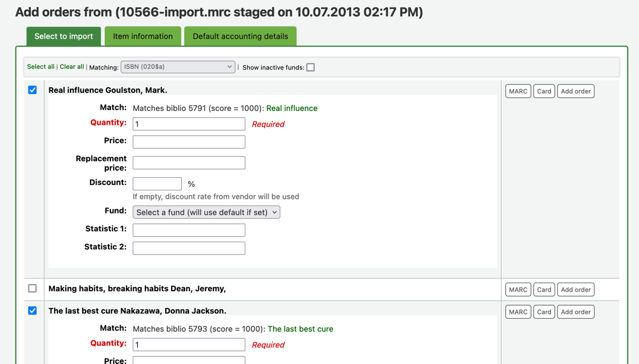This screenshot has height=364, width=639.
Task: Focus the Discount percentage field
Action: click(157, 183)
